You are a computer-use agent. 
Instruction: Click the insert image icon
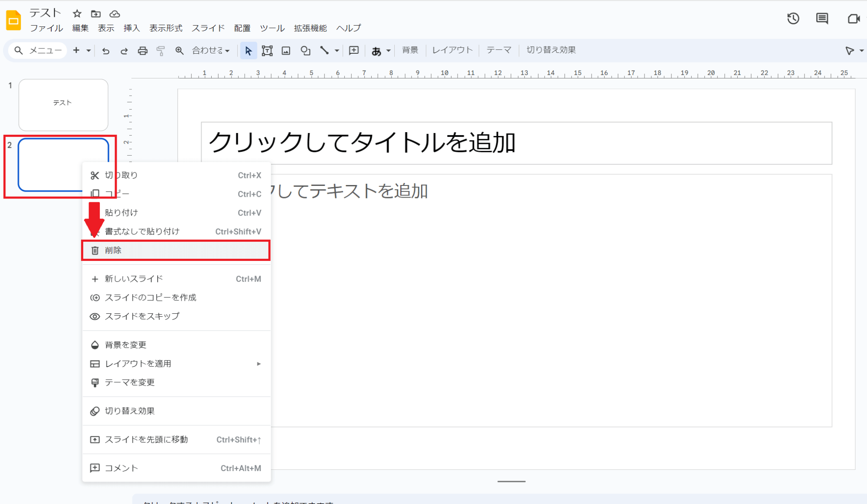286,51
